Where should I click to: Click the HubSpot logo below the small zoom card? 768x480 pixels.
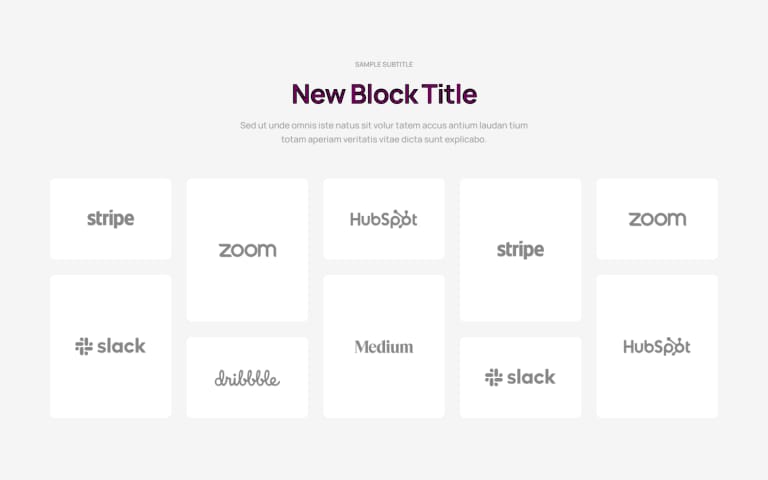(657, 347)
